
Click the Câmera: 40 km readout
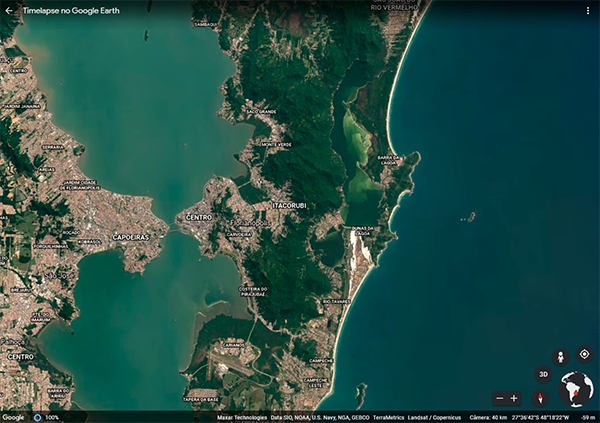click(x=488, y=417)
